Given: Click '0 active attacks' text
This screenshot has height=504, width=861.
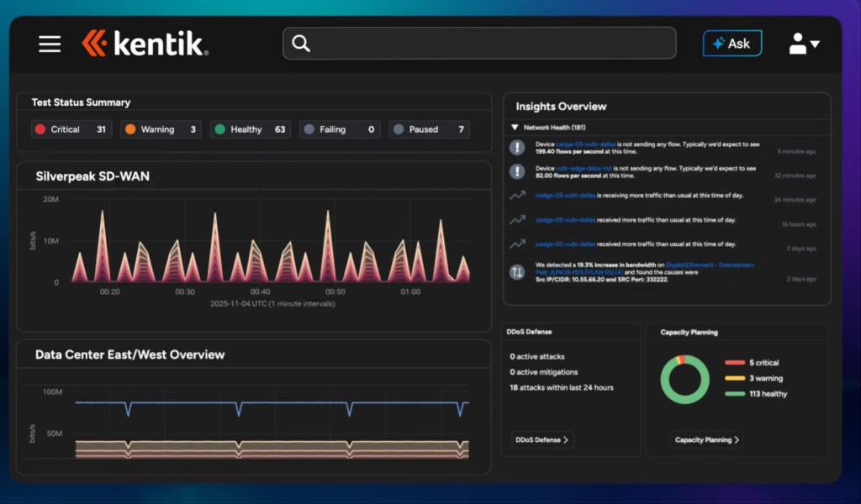Looking at the screenshot, I should tap(537, 356).
